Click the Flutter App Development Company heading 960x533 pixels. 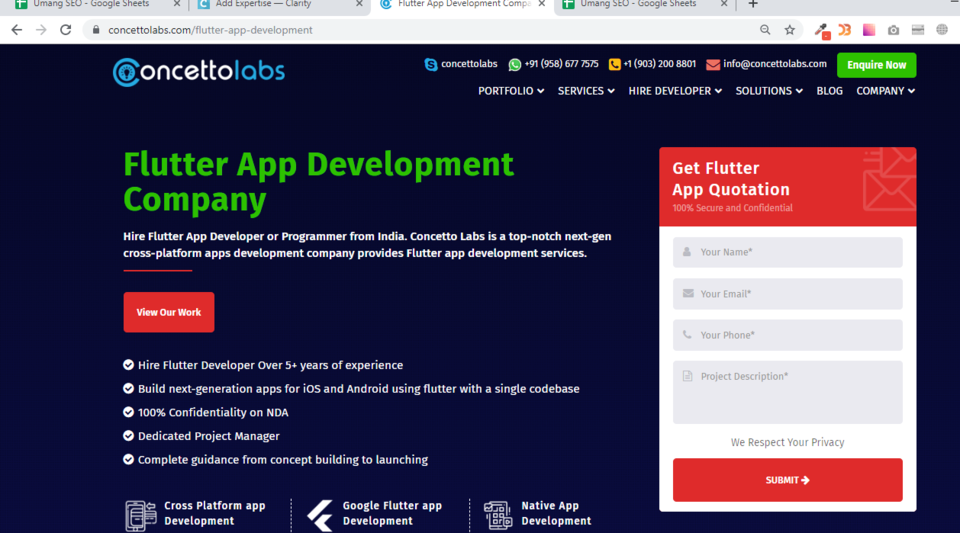(x=318, y=182)
